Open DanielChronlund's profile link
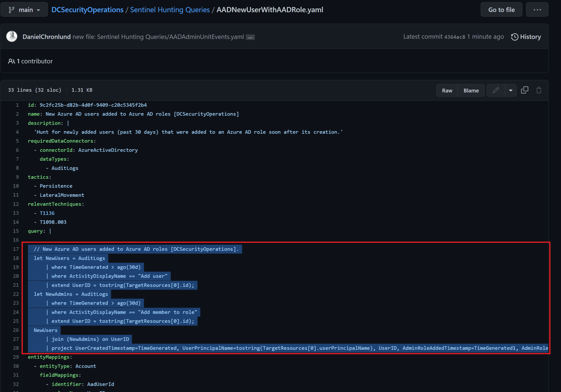 [47, 36]
